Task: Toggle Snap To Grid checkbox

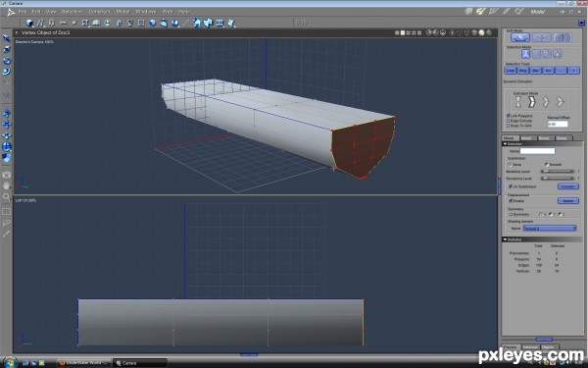Action: tap(508, 126)
